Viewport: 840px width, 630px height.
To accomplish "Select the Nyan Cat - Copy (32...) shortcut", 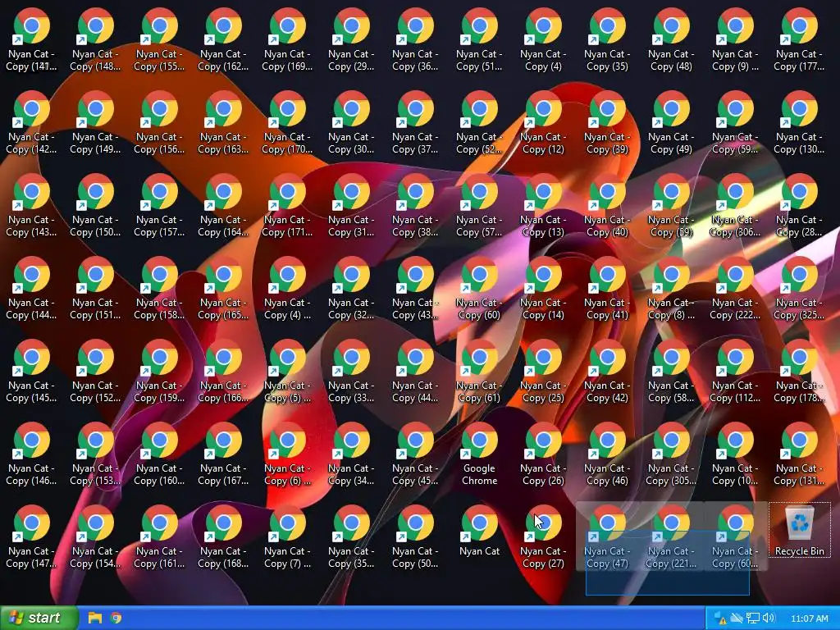I will click(x=351, y=288).
